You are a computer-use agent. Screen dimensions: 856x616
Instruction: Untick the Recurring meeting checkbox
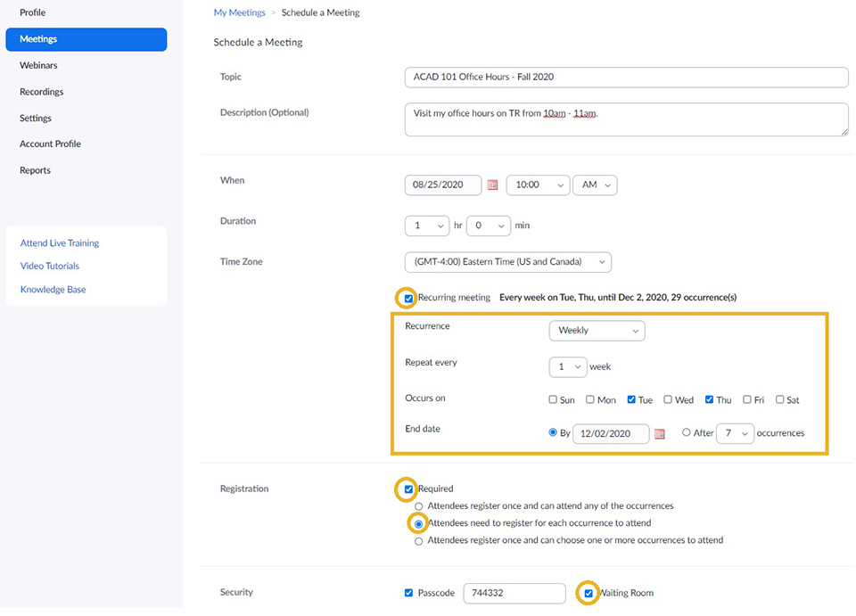(408, 299)
